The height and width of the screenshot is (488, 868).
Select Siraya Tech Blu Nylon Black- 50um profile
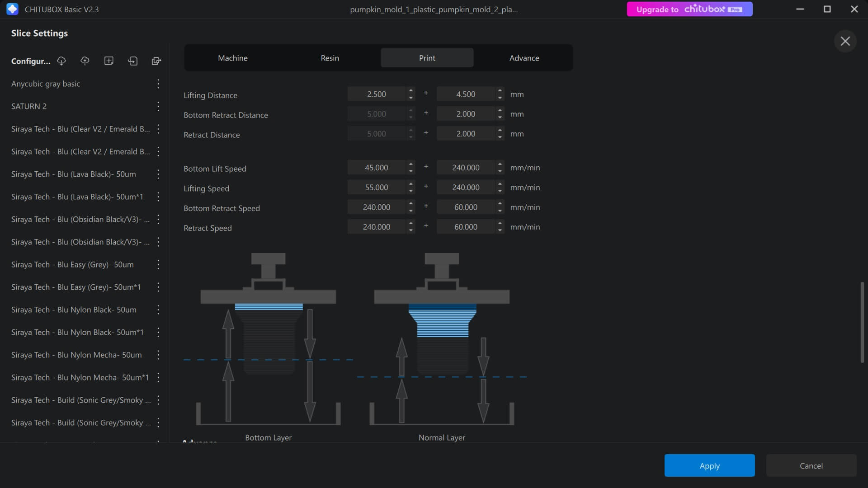[74, 310]
